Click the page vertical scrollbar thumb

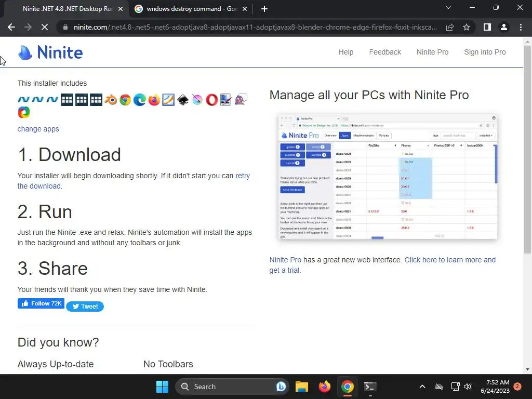point(527,149)
